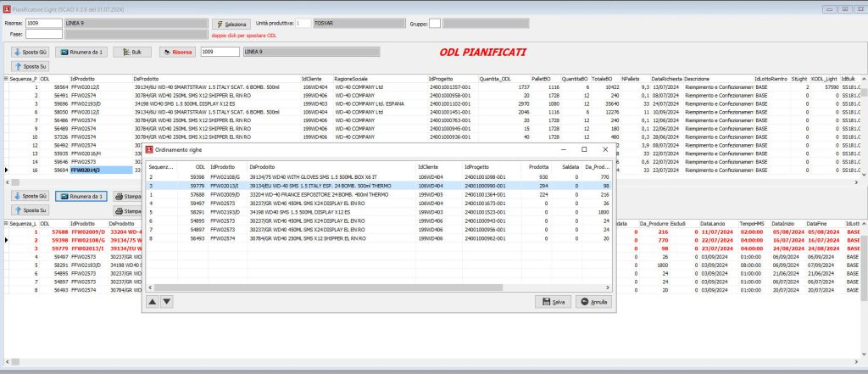The width and height of the screenshot is (868, 374).
Task: Click the Risorsa input field containing 1009 at top
Action: coord(44,23)
